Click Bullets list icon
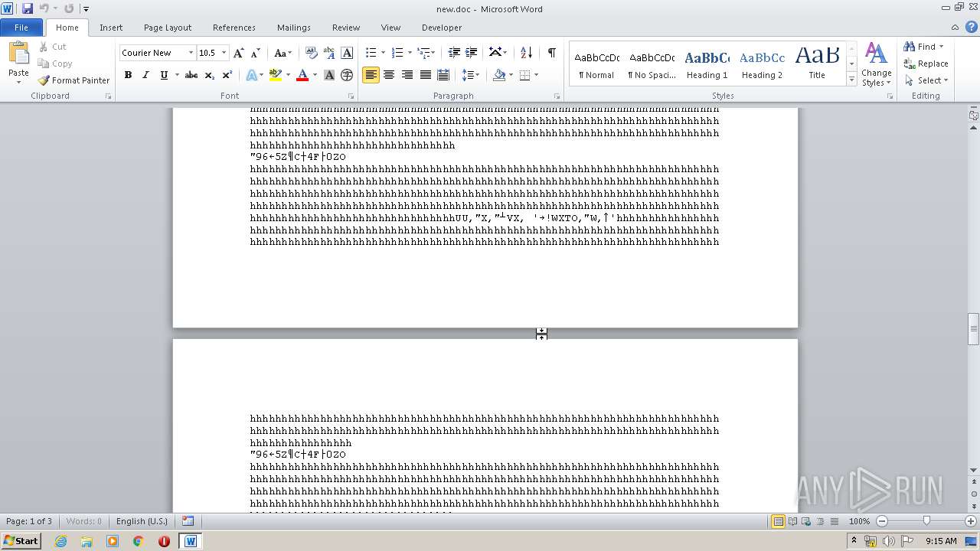 pyautogui.click(x=371, y=53)
